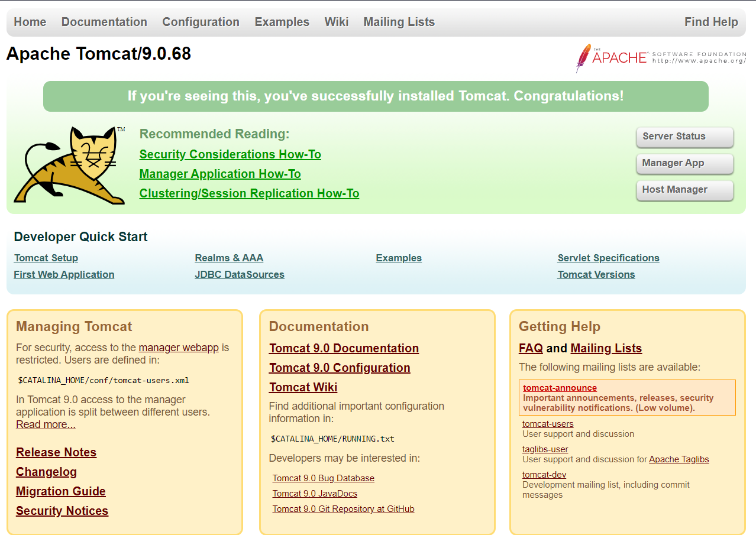Open Tomcat 9.0 Bug Database
The width and height of the screenshot is (756, 535).
pos(324,478)
